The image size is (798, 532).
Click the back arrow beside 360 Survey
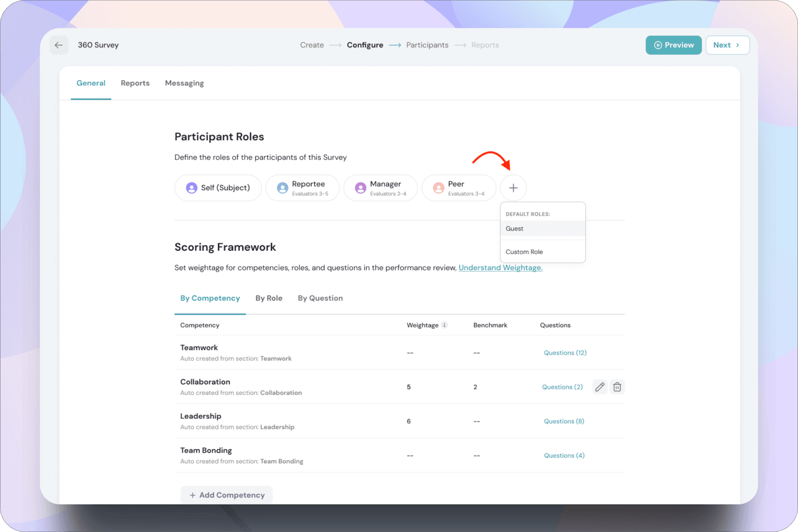pos(59,45)
